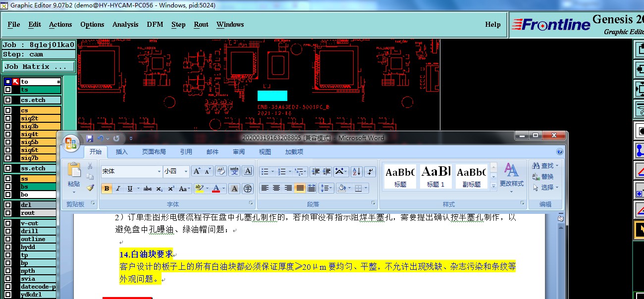This screenshot has height=299, width=644.
Task: Expand the bullet list dropdown
Action: pos(272,172)
